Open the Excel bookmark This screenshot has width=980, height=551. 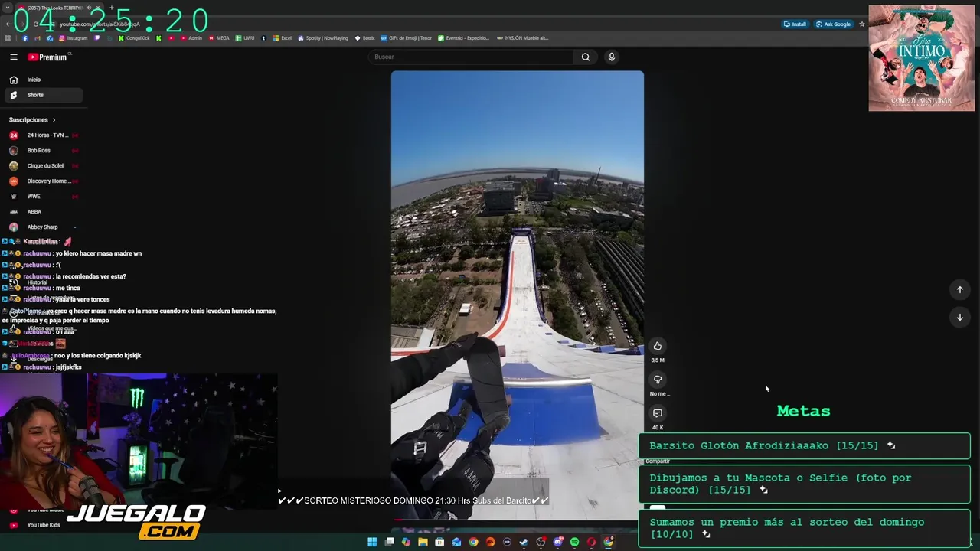[282, 38]
